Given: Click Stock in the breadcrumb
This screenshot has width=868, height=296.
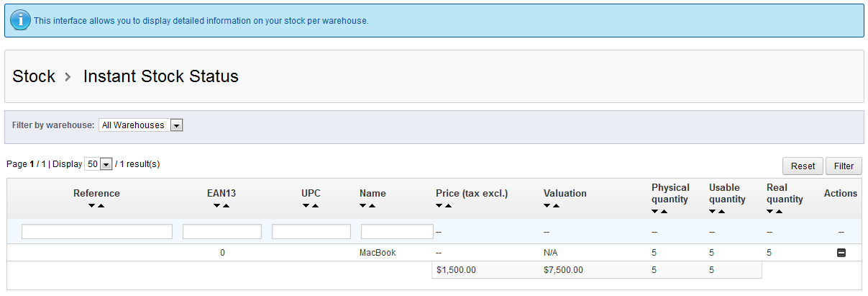Looking at the screenshot, I should click(x=34, y=76).
